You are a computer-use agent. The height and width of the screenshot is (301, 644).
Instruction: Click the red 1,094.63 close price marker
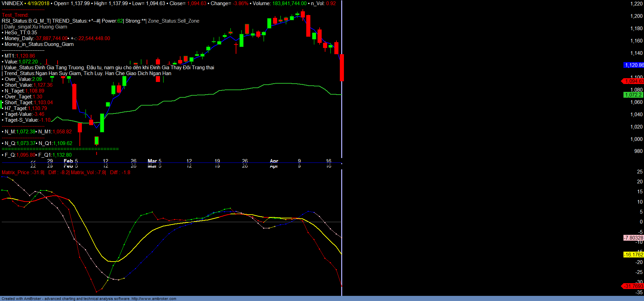(x=633, y=81)
